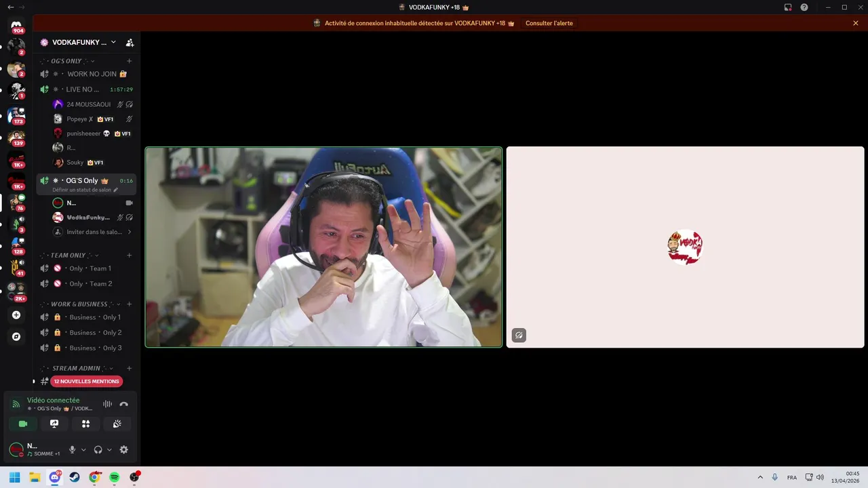Select the OG'S Only voice channel
The width and height of the screenshot is (868, 488).
point(87,181)
